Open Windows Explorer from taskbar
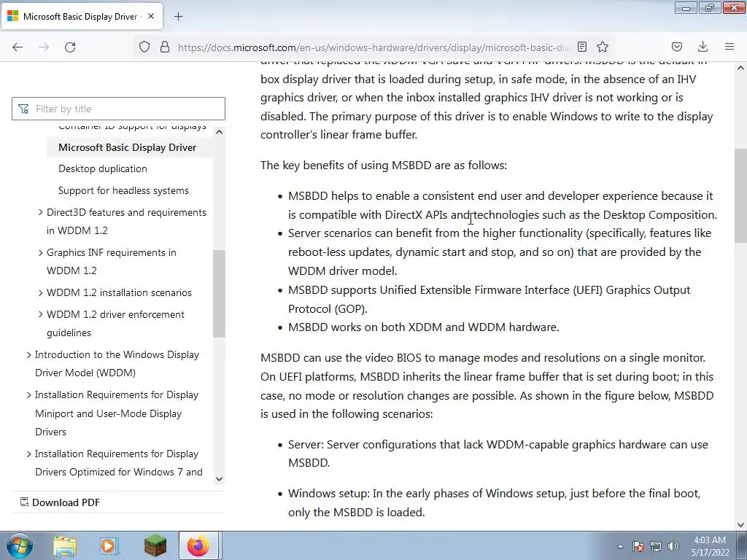747x560 pixels. [x=65, y=545]
